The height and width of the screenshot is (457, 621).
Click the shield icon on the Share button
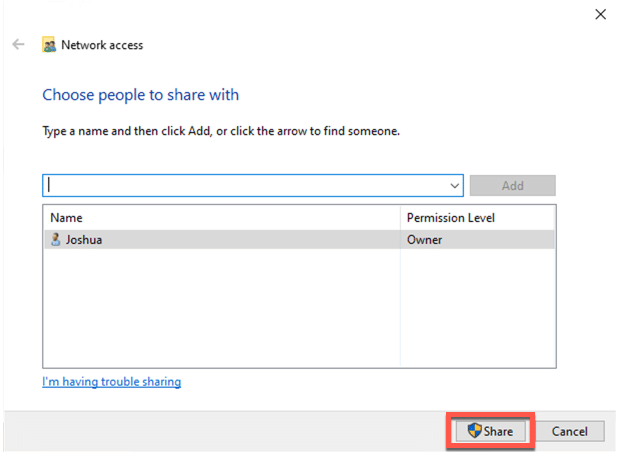(474, 431)
